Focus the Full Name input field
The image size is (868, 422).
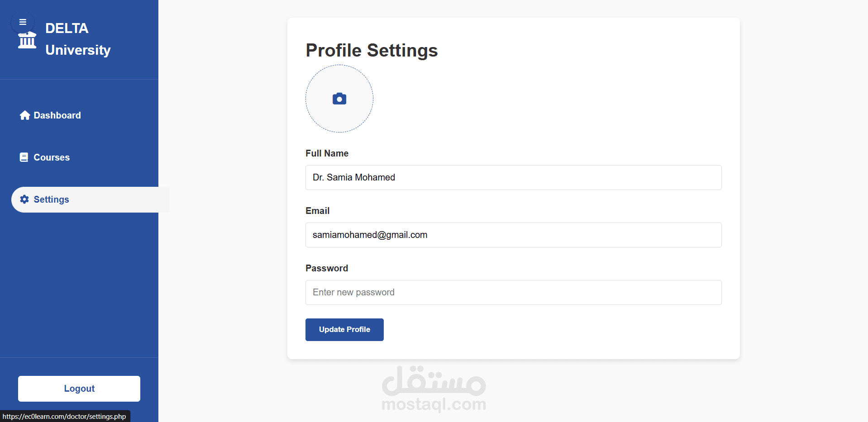513,177
